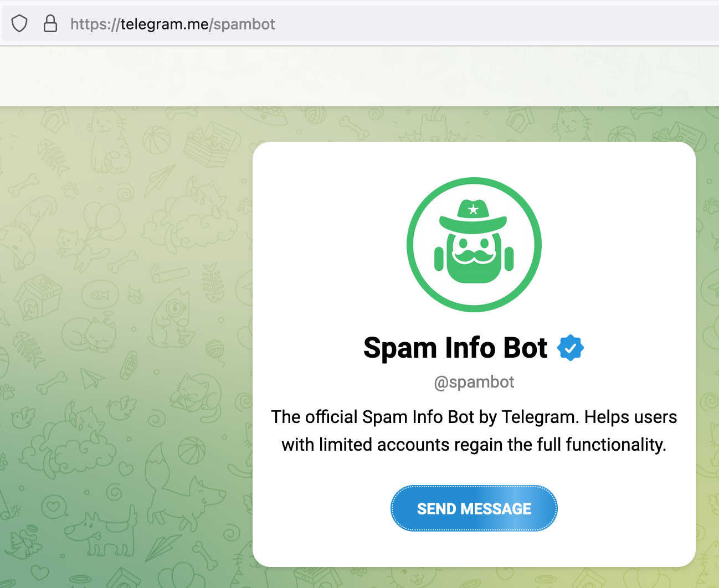Click the telegram.me domain in the URL
The width and height of the screenshot is (719, 588).
point(165,24)
